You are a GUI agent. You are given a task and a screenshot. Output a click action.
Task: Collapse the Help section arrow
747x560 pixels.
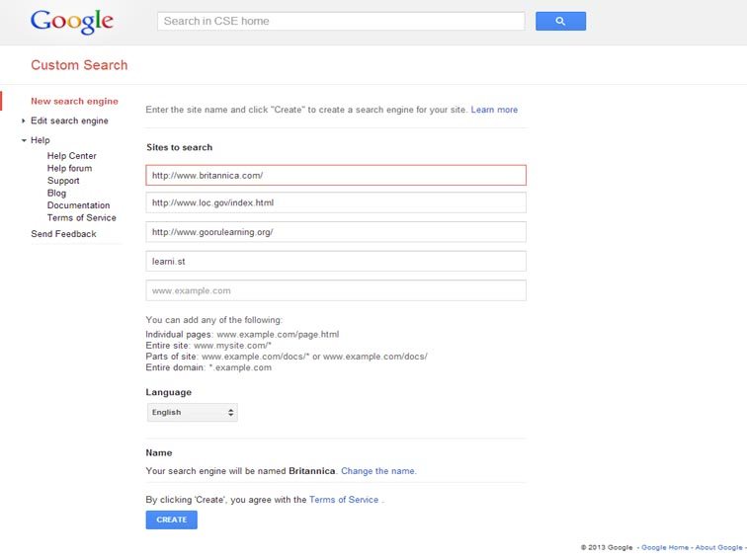[24, 140]
